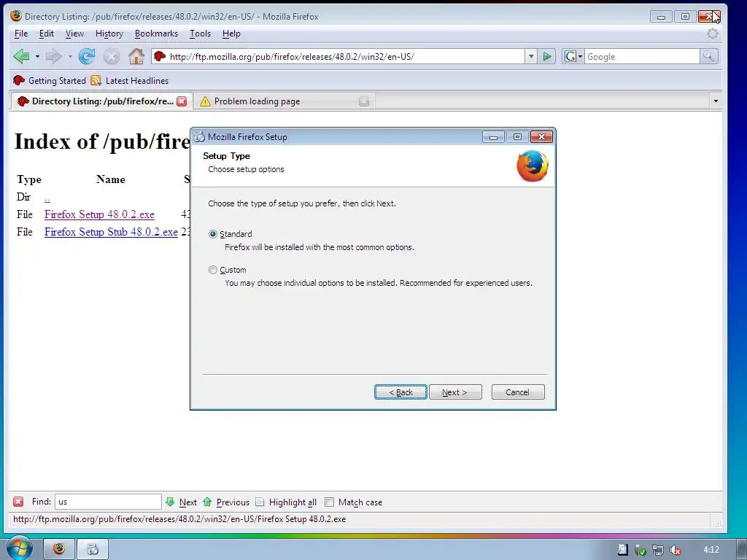
Task: Open the View menu
Action: click(74, 34)
